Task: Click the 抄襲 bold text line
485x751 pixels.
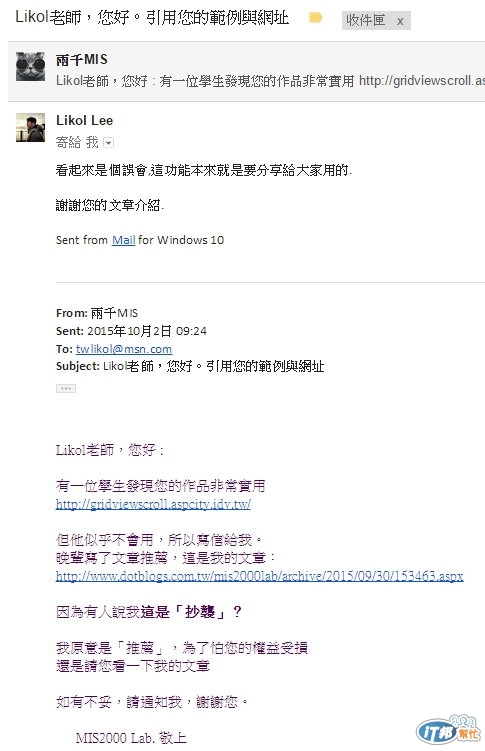Action: pyautogui.click(x=149, y=612)
